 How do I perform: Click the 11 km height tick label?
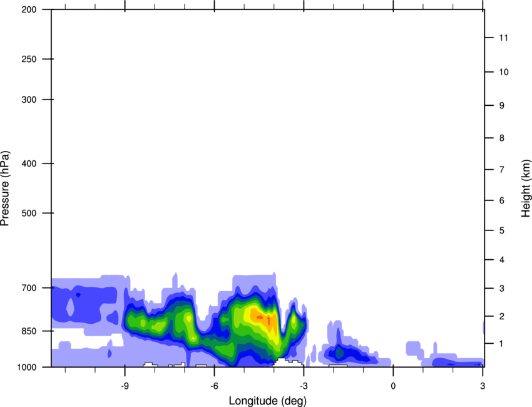503,38
